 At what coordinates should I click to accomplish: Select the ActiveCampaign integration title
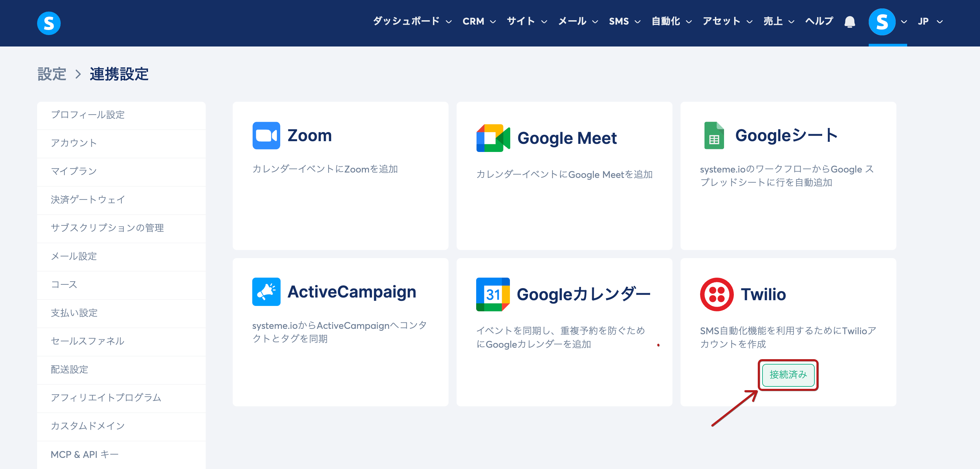pos(351,292)
